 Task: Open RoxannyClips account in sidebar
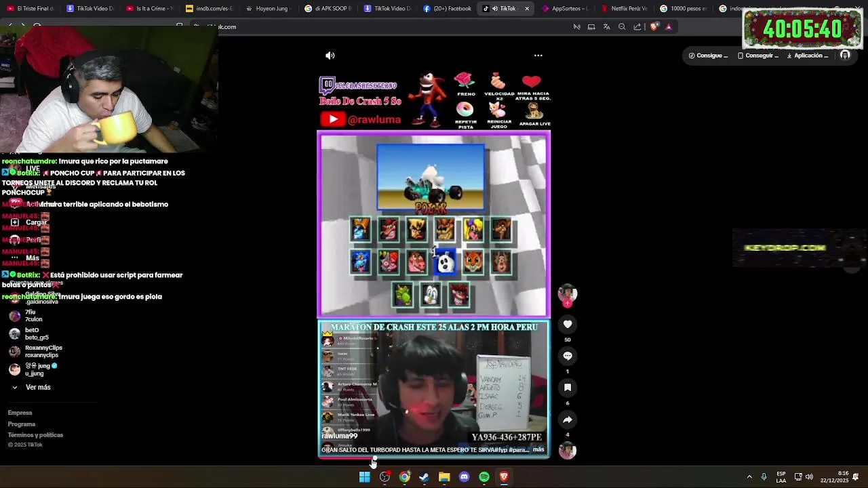[x=35, y=352]
